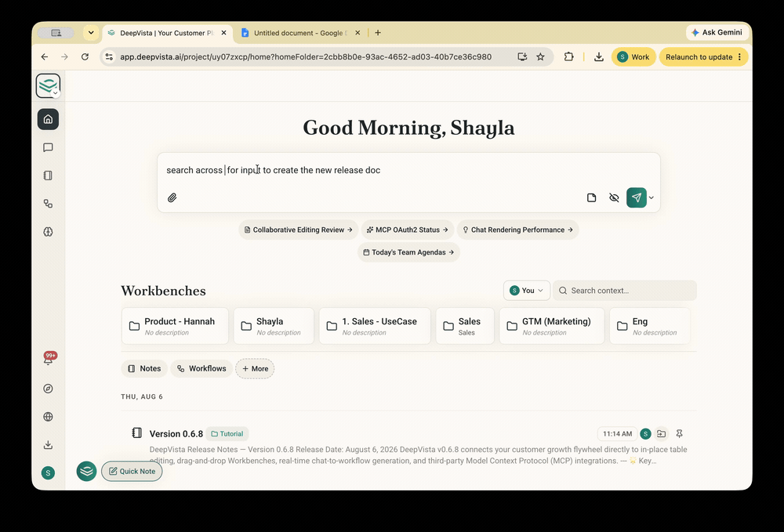This screenshot has height=532, width=784.
Task: Open the Eng workbench folder
Action: (x=650, y=326)
